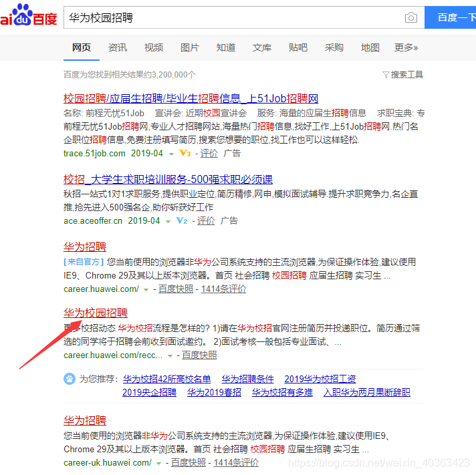
Task: Switch to the 贴吧 tab
Action: 298,47
